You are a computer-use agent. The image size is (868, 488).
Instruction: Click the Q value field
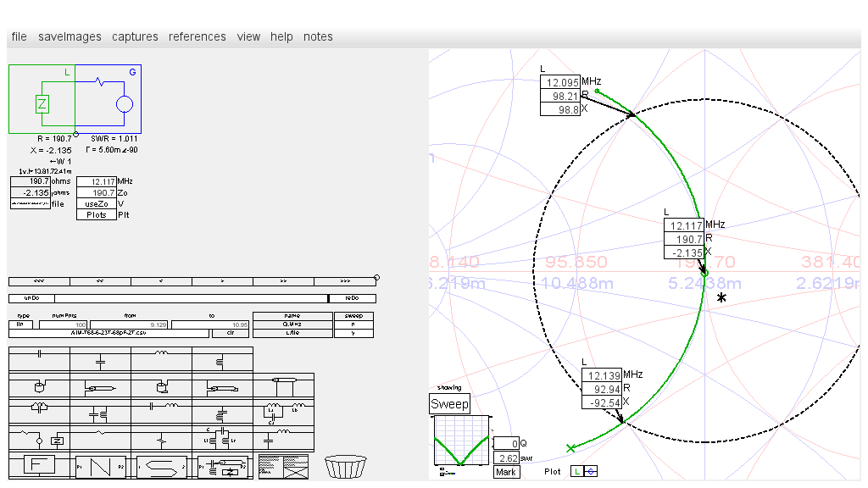[506, 444]
